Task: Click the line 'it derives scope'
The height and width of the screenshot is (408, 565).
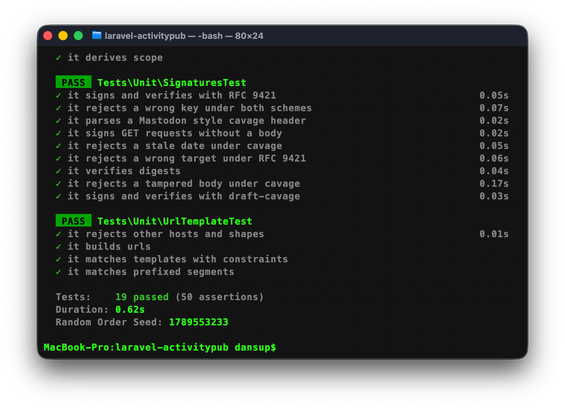Action: coord(115,58)
